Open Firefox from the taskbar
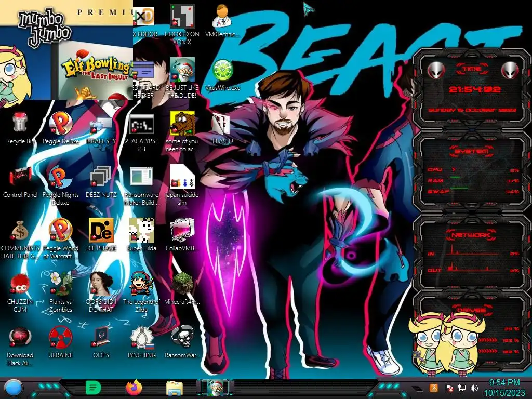Viewport: 532px width, 399px height. coord(134,388)
